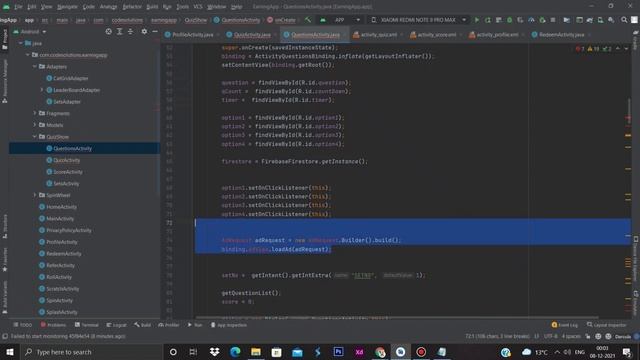Open the Project tool window side tab
Screen dimensions: 640x360
click(x=4, y=39)
